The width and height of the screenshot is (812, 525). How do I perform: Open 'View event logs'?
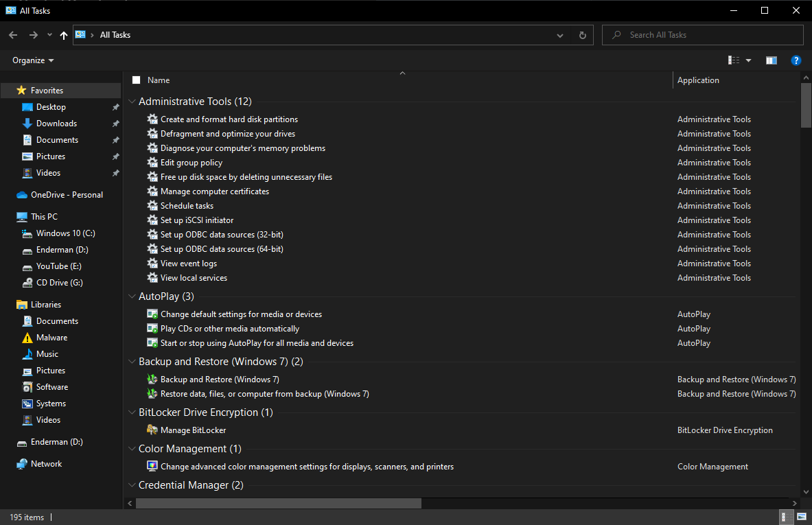click(188, 263)
